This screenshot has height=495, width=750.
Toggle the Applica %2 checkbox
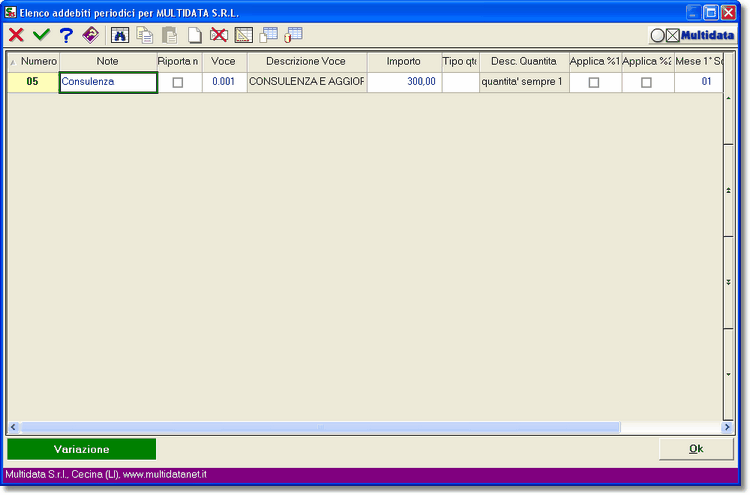(646, 83)
